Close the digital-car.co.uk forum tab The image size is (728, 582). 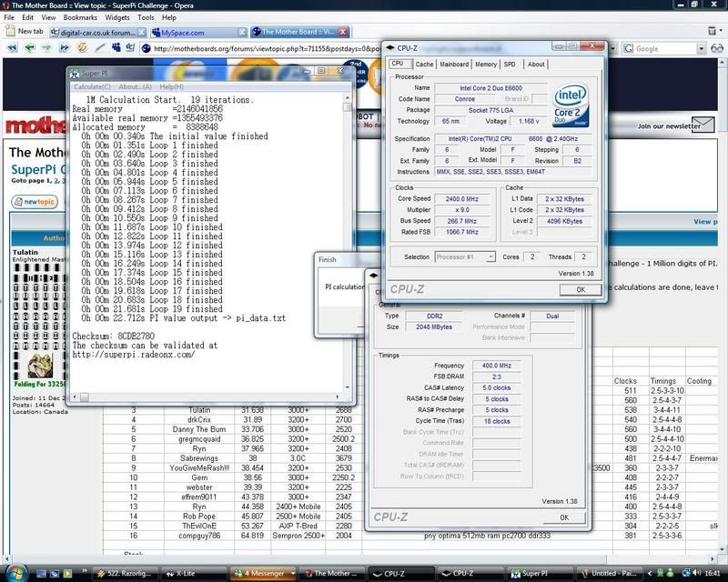pyautogui.click(x=141, y=32)
